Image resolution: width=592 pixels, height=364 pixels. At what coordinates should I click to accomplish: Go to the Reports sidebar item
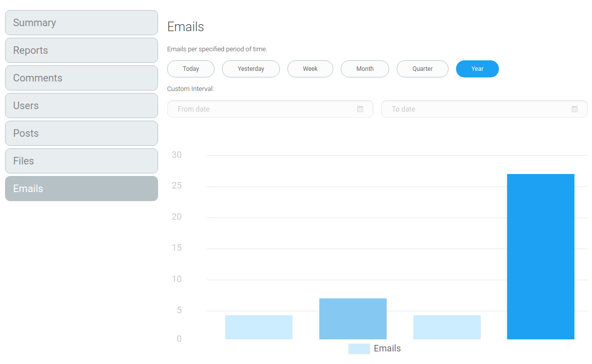click(x=82, y=50)
